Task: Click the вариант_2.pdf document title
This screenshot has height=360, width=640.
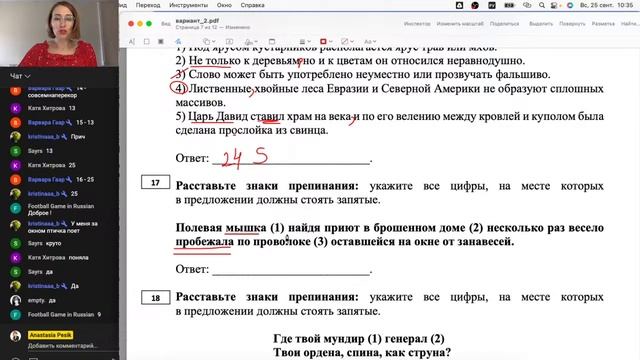Action: pyautogui.click(x=197, y=20)
